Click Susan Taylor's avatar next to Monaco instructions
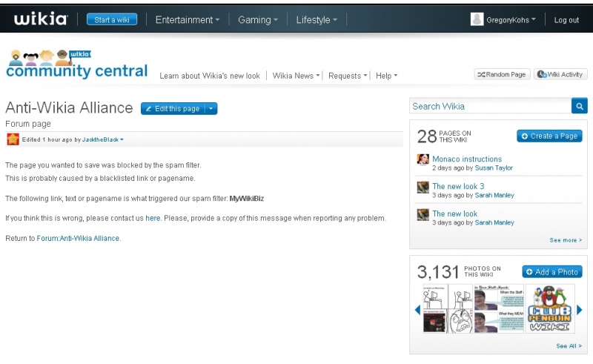The image size is (593, 364). click(423, 159)
